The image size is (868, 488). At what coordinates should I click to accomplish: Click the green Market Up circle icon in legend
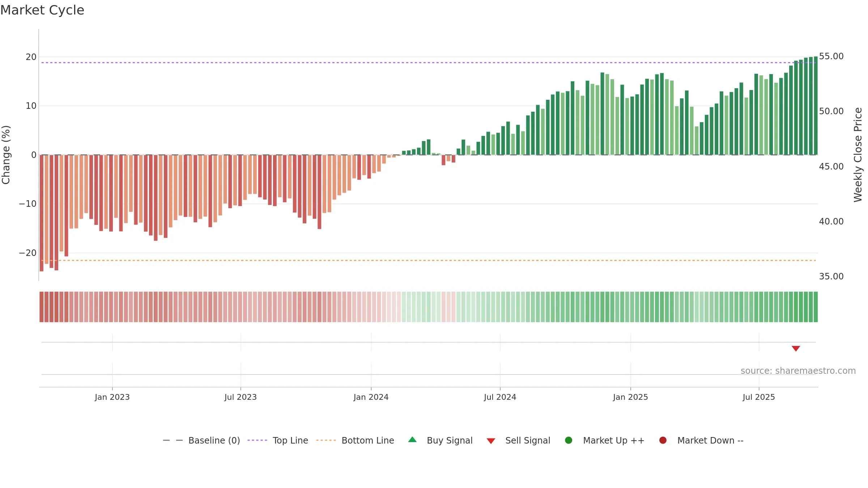[569, 440]
